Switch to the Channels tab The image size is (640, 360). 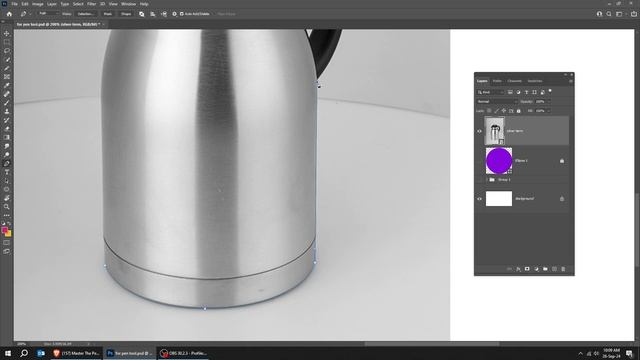(x=514, y=81)
